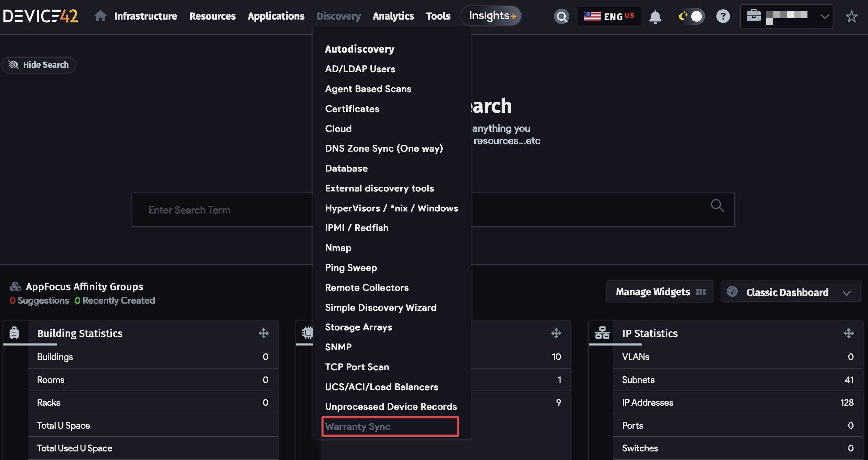
Task: Click move handle on Building Statistics widget
Action: tap(263, 333)
